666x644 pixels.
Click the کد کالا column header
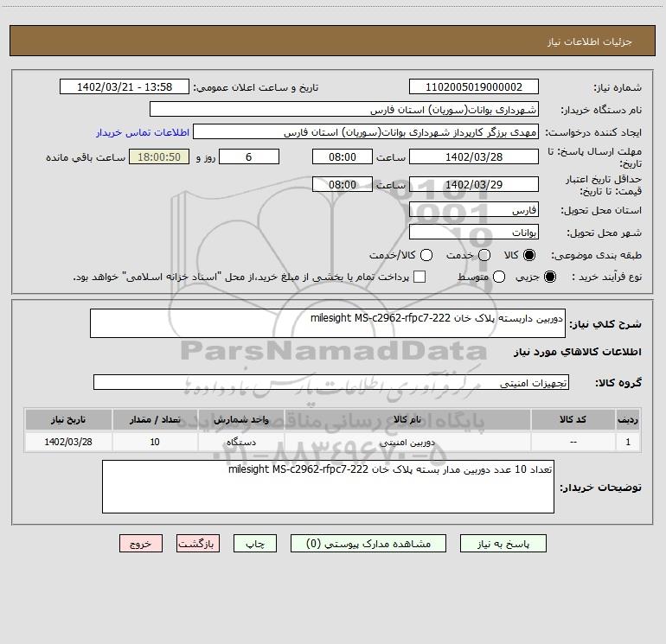(x=573, y=419)
